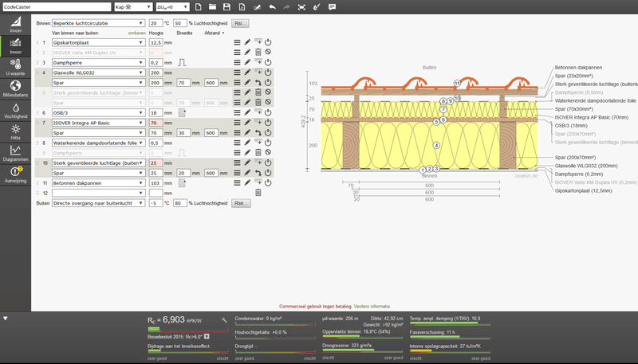
Task: Open the hamburger menu for the OSB/3 layer
Action: (x=237, y=113)
